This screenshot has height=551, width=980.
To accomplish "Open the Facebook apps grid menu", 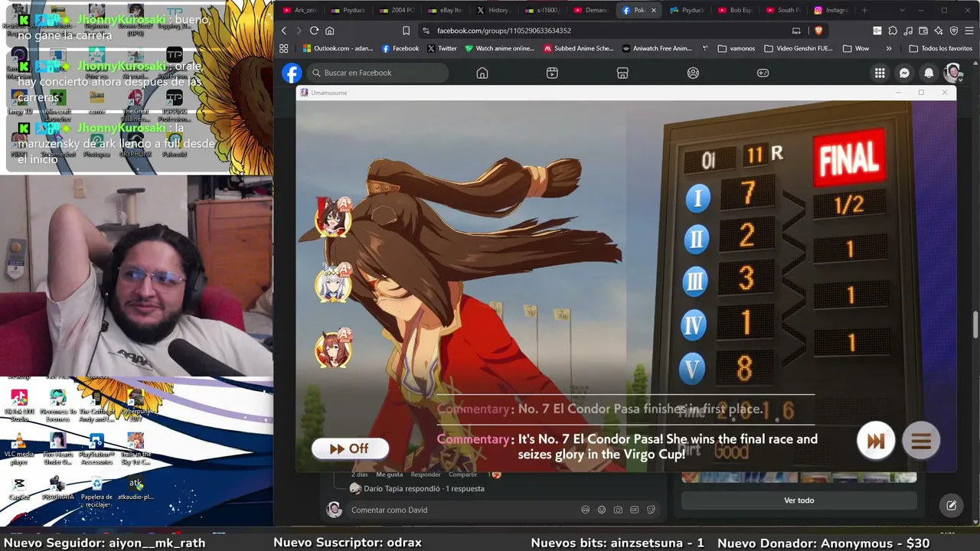I will pos(880,73).
